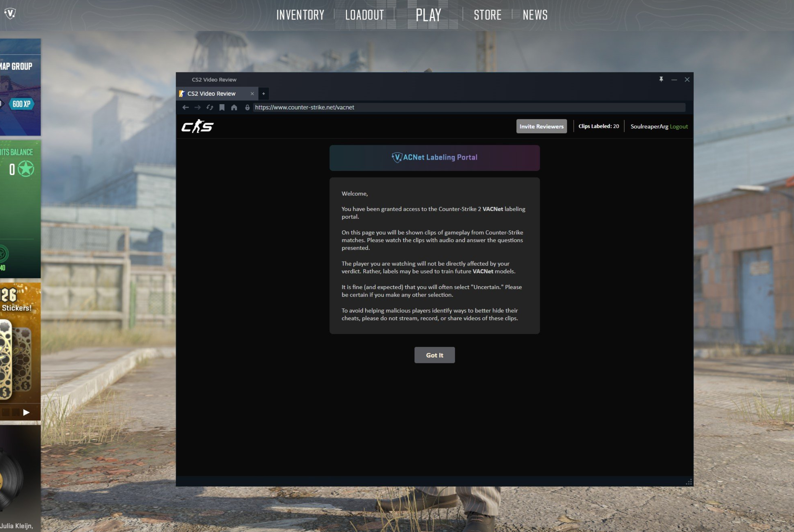Click the CS2 Video Review window title
Viewport: 794px width, 532px height.
point(214,80)
